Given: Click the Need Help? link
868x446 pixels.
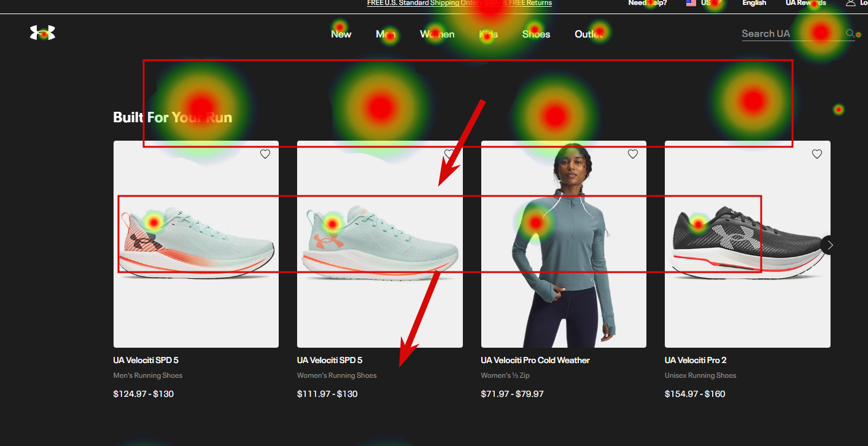Looking at the screenshot, I should click(647, 3).
